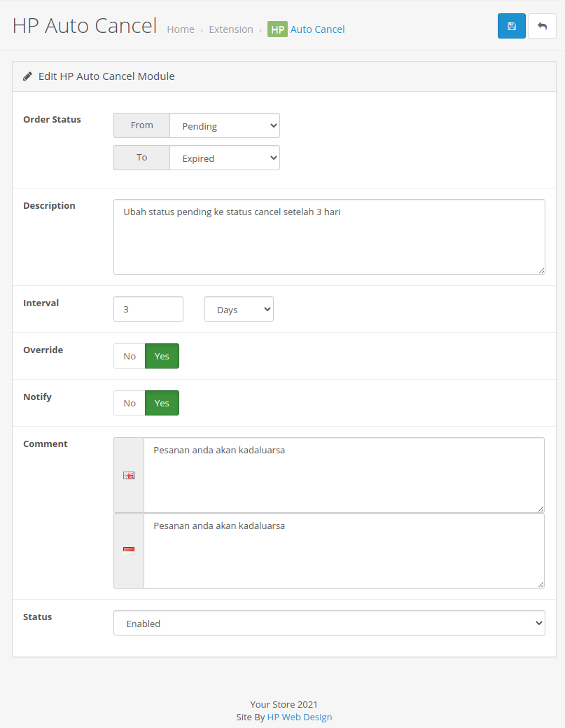The width and height of the screenshot is (565, 728).
Task: Click the back arrow reply icon
Action: coord(542,26)
